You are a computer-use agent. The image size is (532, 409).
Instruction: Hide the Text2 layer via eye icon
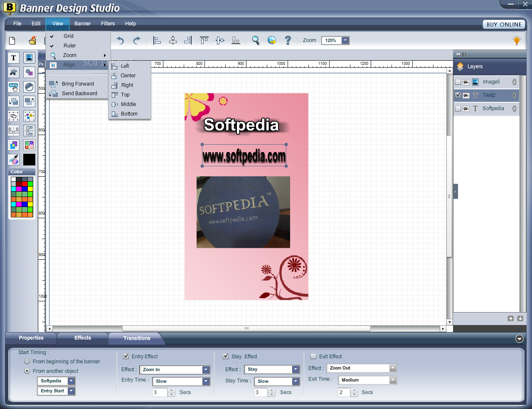click(466, 96)
